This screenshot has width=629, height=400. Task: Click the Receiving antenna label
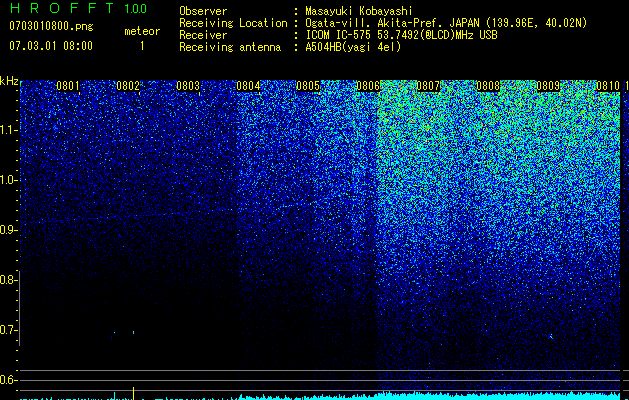tap(230, 47)
